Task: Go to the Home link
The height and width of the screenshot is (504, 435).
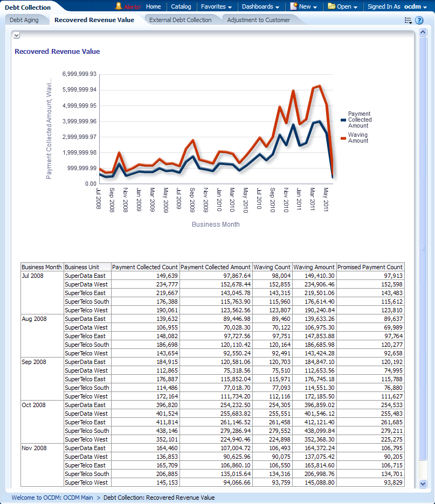Action: [x=153, y=6]
